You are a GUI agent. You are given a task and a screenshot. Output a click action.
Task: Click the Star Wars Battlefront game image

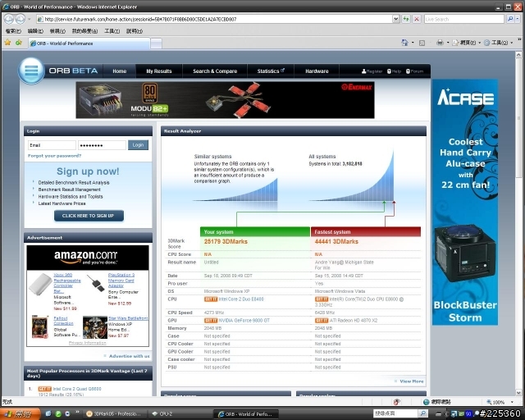pyautogui.click(x=95, y=327)
